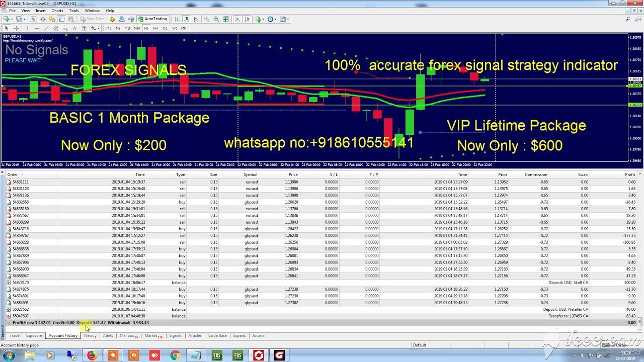Toggle chart Auto Scroll
The height and width of the screenshot is (362, 644).
237,19
